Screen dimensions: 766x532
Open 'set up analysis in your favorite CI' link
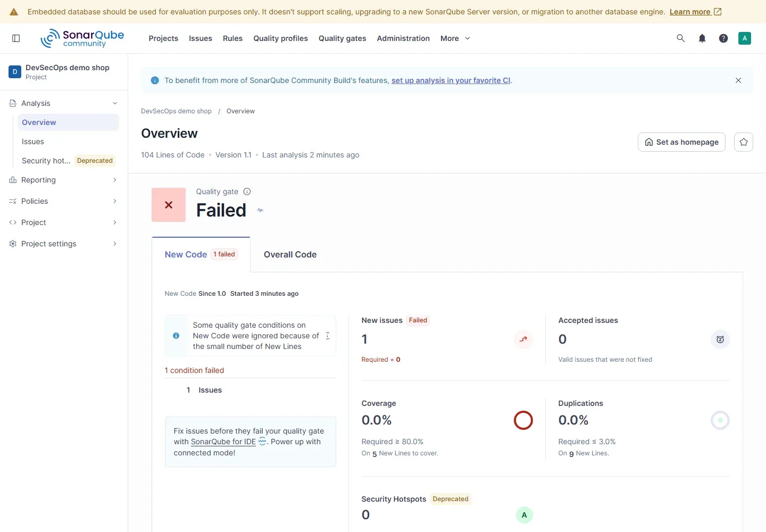tap(451, 80)
